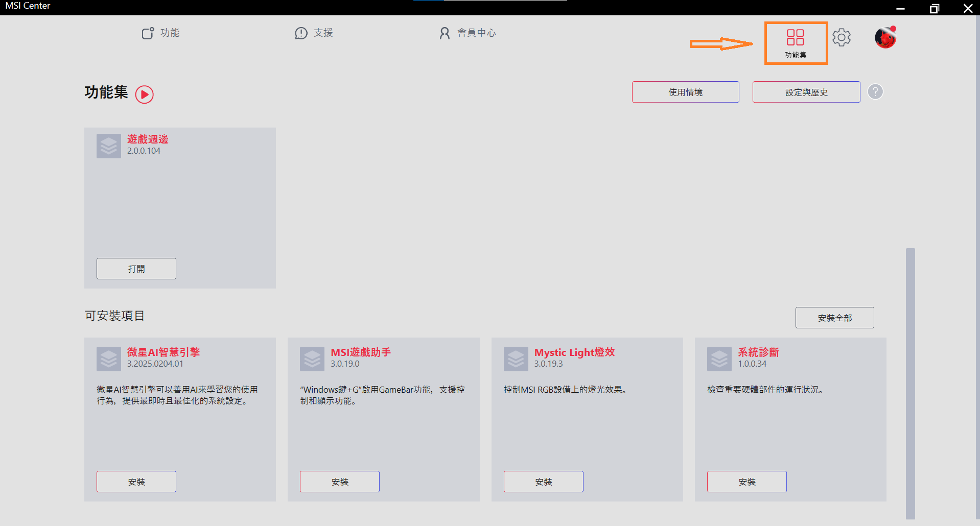
Task: Click the MSI遊戲助手 title
Action: (361, 352)
